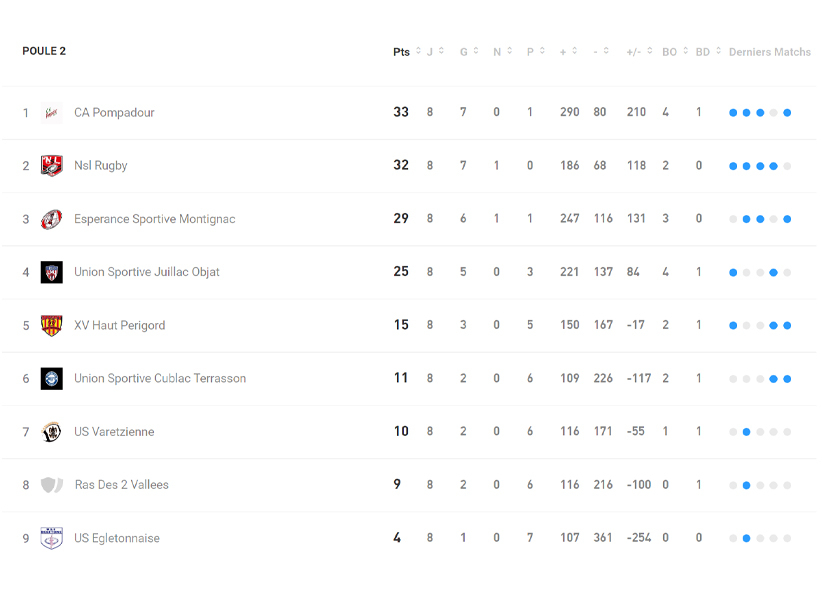Sort by the BD column arrows
This screenshot has width=822, height=595.
click(718, 52)
